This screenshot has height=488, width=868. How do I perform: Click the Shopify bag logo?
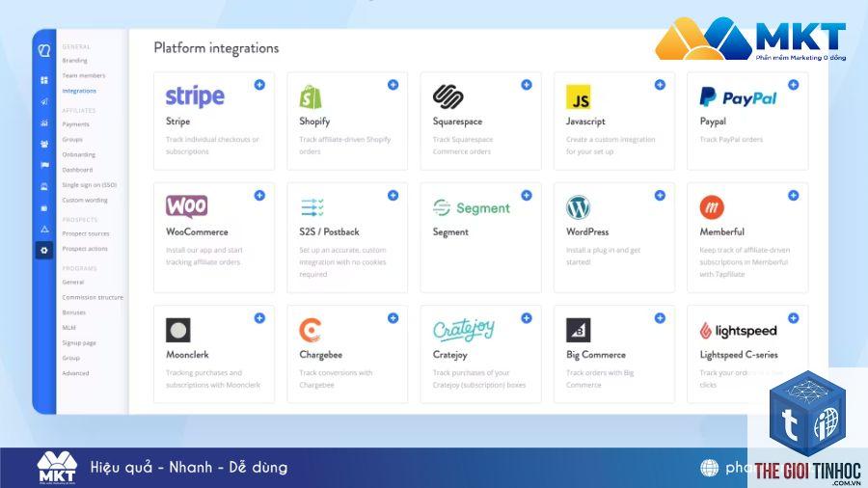point(311,96)
